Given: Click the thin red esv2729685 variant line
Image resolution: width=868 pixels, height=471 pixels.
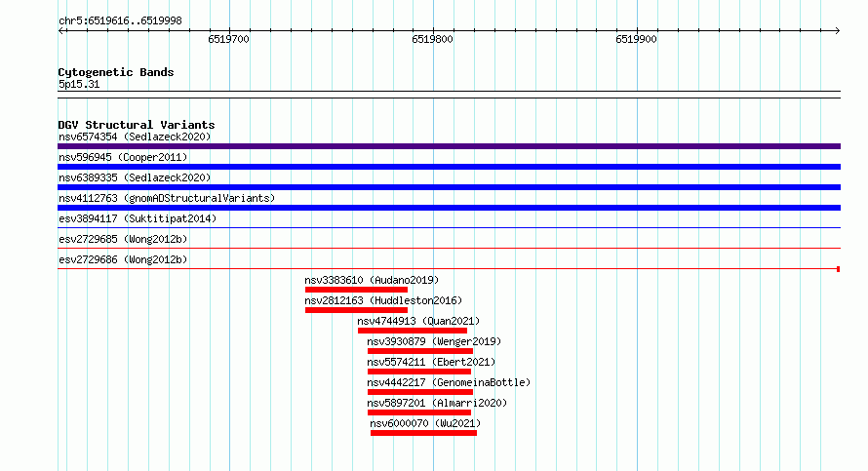Looking at the screenshot, I should (x=449, y=248).
